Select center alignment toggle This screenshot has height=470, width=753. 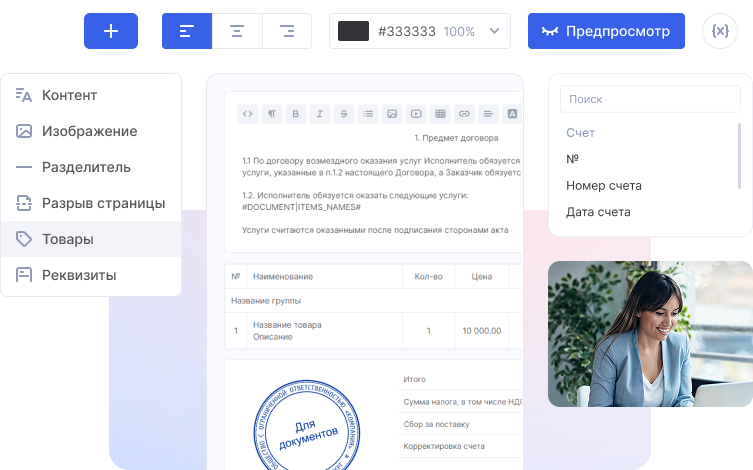(237, 31)
